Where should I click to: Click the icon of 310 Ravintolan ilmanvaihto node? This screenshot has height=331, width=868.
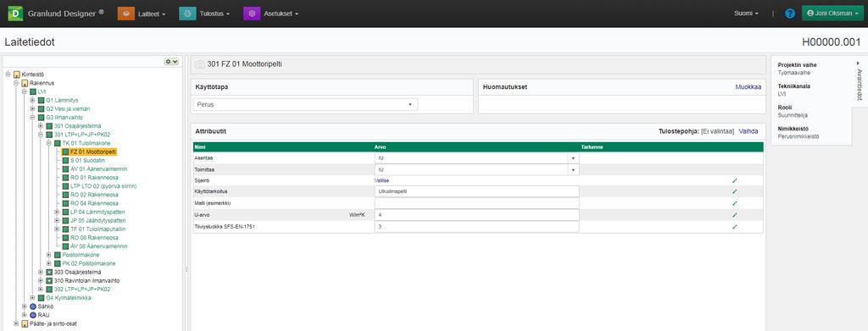click(48, 281)
